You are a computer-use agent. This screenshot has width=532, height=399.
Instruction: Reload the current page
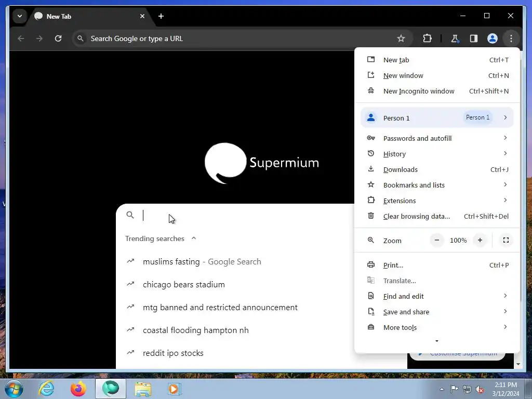coord(58,38)
